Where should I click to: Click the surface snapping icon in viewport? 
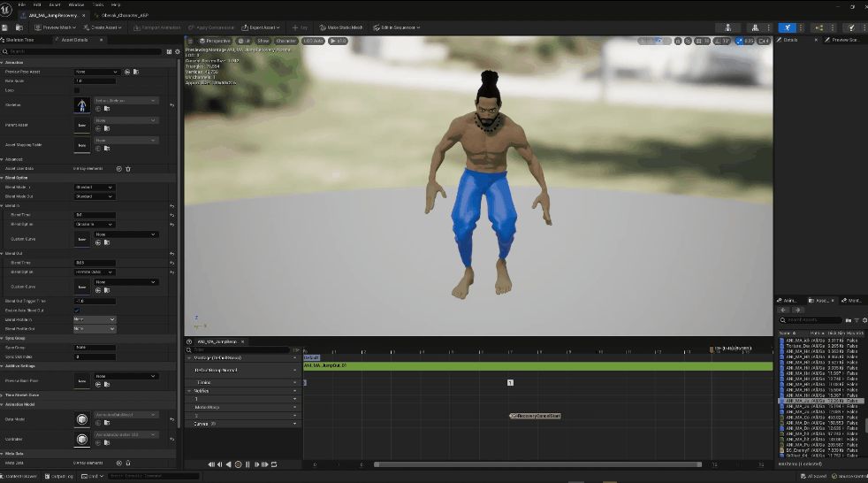[x=688, y=41]
